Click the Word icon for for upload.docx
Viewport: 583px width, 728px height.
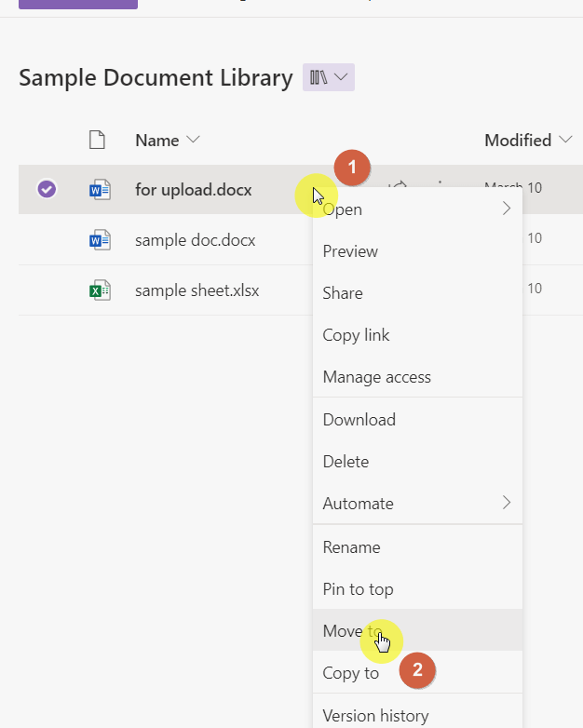point(100,189)
